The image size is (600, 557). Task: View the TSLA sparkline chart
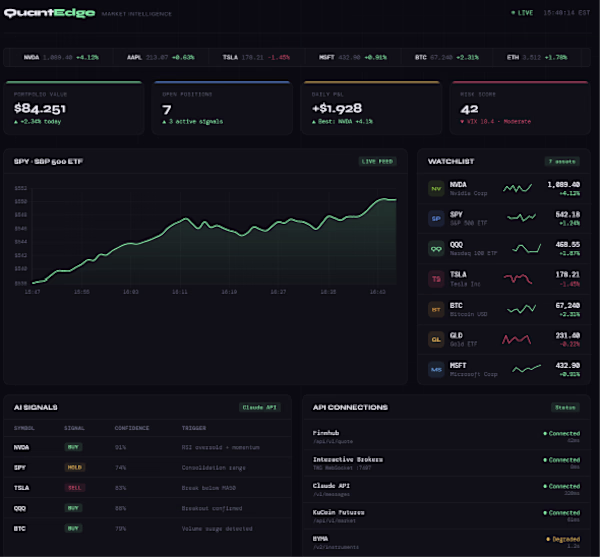[x=518, y=278]
